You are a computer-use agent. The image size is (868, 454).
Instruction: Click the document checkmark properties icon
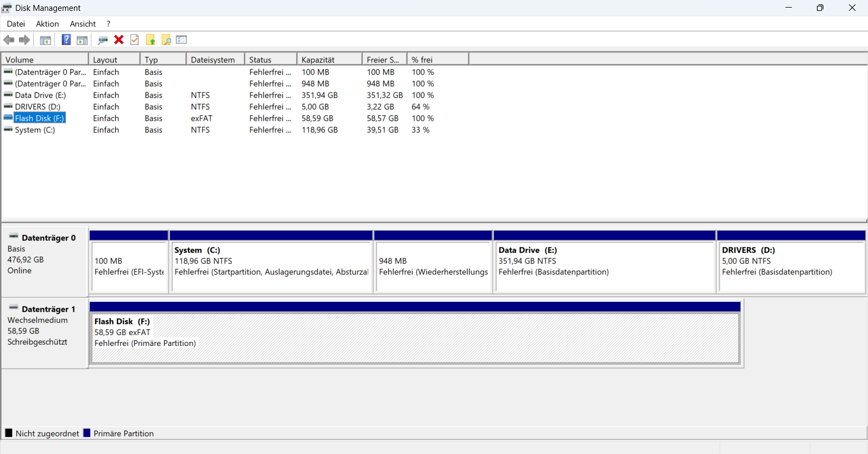click(135, 40)
